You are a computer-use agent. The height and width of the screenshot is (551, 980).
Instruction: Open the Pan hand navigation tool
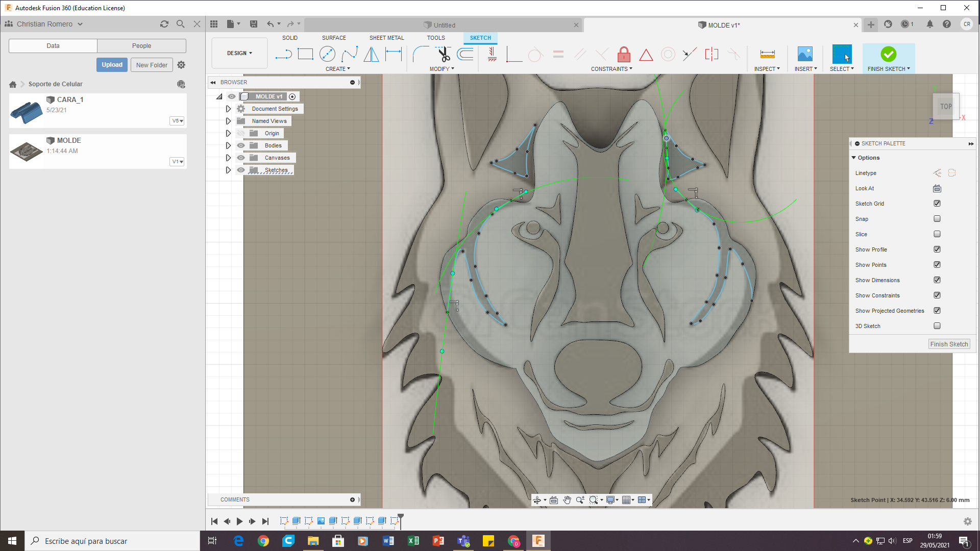(567, 500)
